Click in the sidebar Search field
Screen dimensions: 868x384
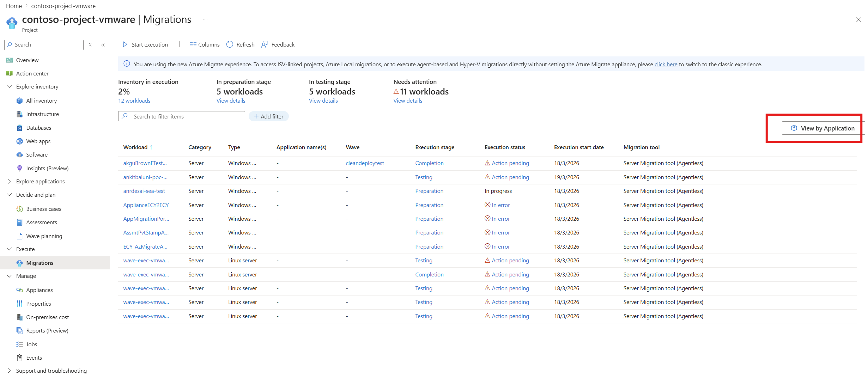click(44, 45)
